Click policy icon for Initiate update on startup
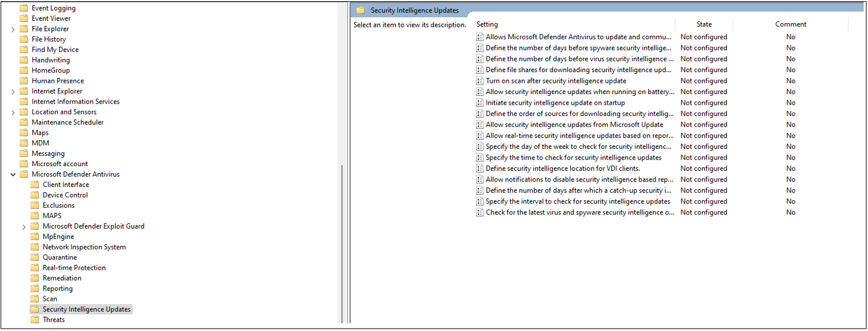This screenshot has width=868, height=331. pos(480,103)
